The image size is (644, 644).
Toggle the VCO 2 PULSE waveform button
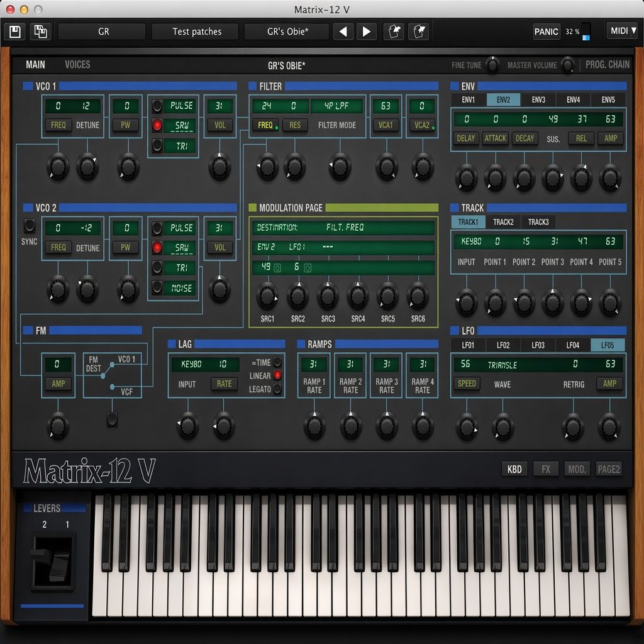(157, 228)
